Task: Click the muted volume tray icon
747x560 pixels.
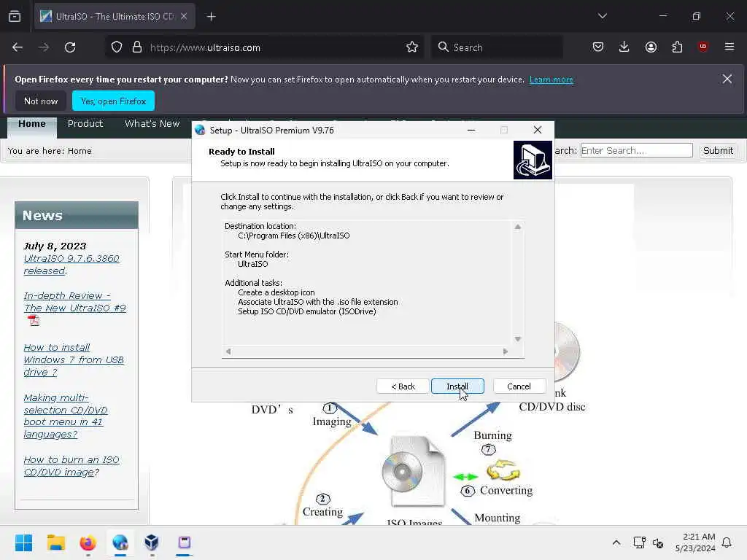Action: 658,542
